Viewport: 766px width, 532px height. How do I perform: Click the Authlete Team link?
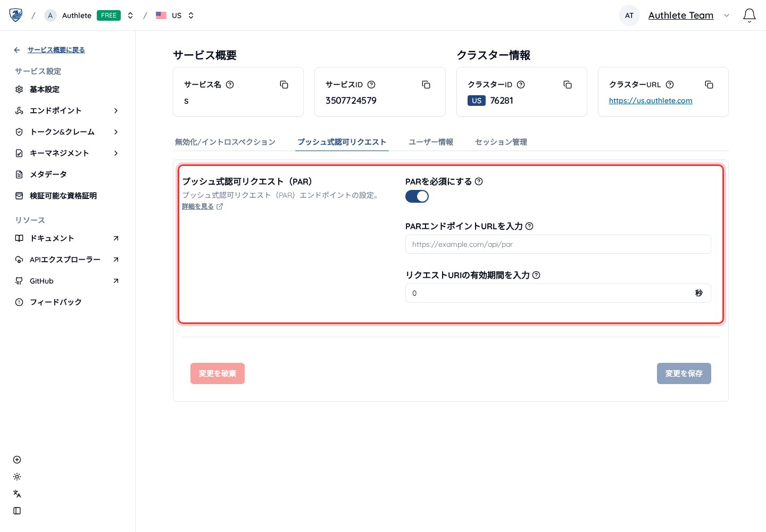click(x=681, y=15)
